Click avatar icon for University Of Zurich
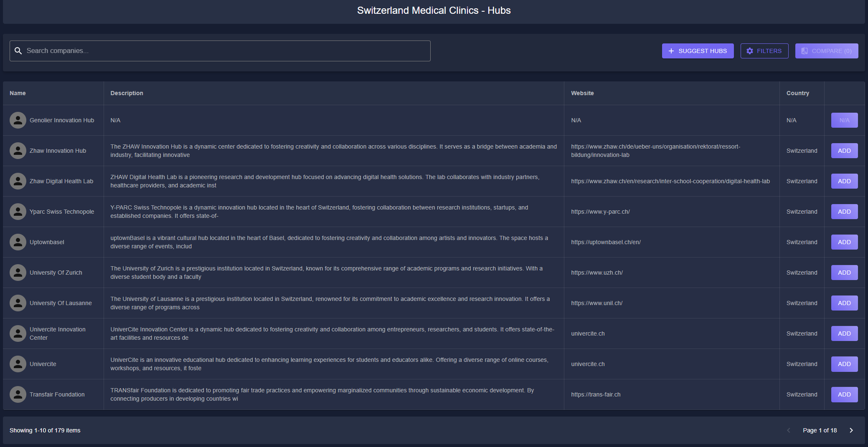The height and width of the screenshot is (447, 868). tap(18, 273)
